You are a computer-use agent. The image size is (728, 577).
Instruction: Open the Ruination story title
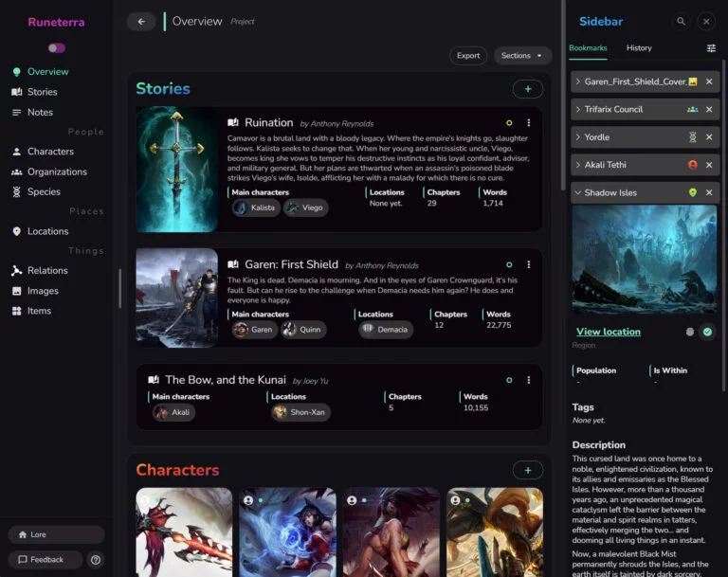click(269, 122)
